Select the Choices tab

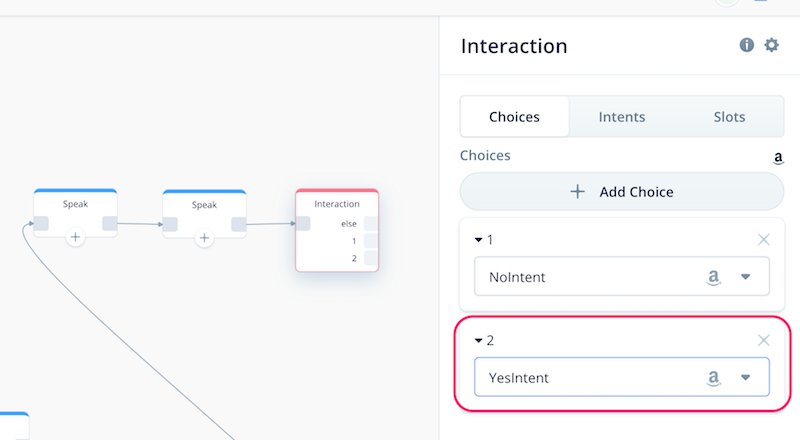514,117
